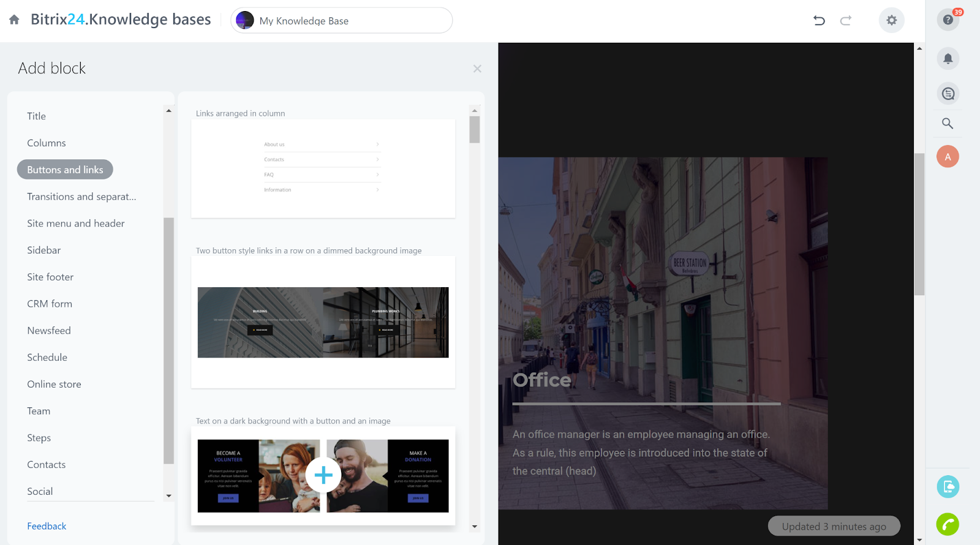Close the Add block panel
980x545 pixels.
477,69
